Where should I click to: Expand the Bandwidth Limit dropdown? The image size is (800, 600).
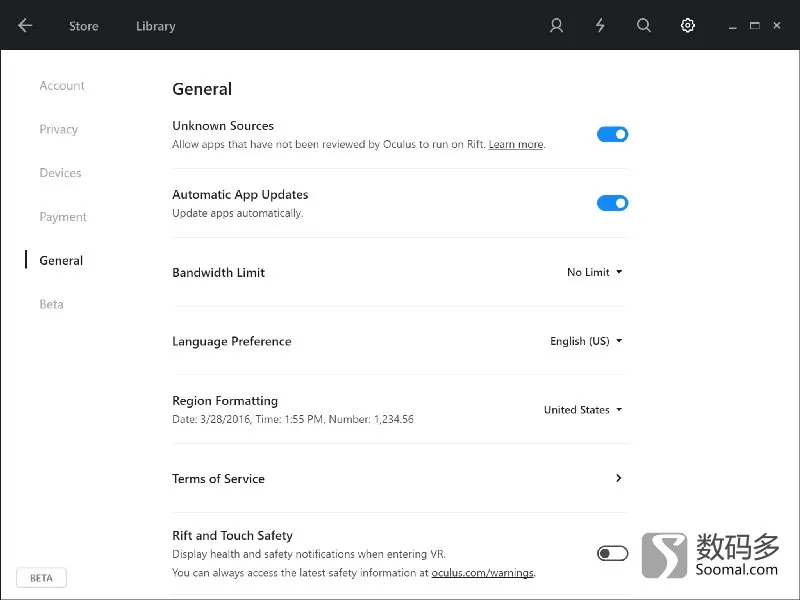click(594, 272)
